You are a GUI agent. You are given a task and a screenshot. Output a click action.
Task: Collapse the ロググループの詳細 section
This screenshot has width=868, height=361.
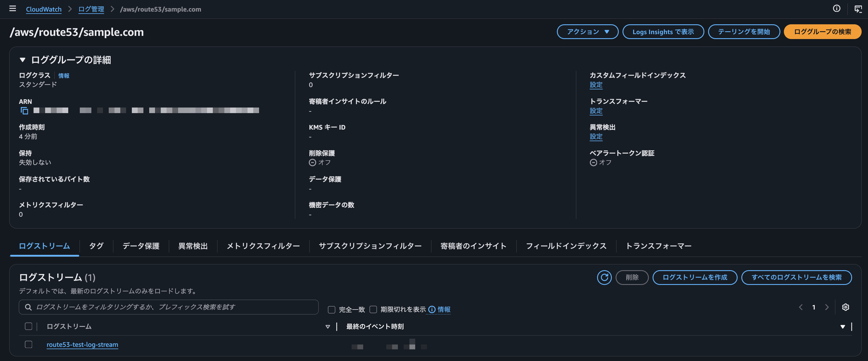[x=22, y=60]
